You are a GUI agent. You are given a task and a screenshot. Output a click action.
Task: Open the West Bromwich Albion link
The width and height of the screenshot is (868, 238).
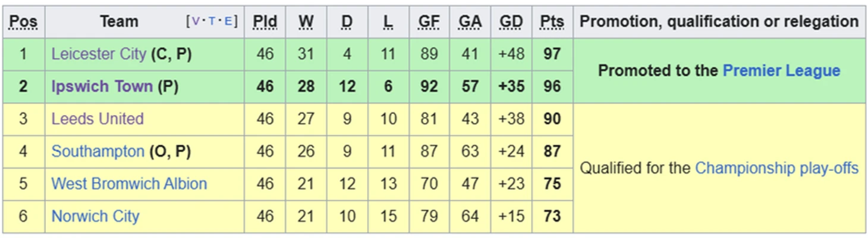tap(129, 183)
